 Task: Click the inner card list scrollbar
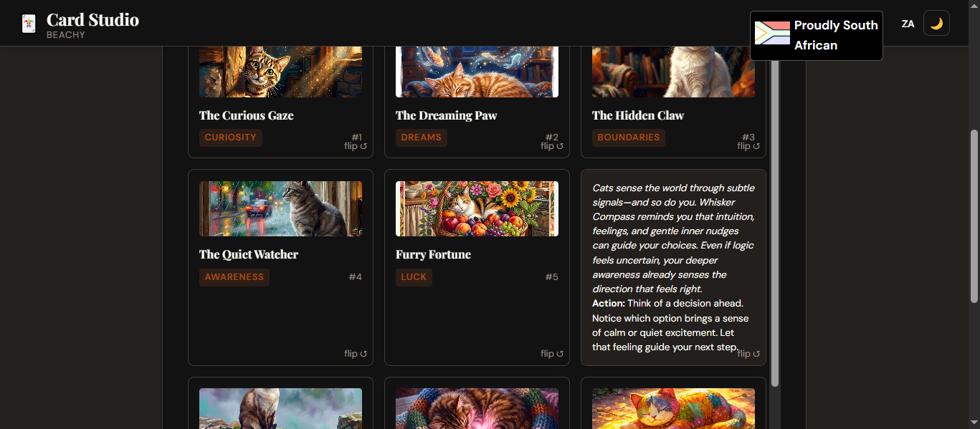click(x=775, y=215)
